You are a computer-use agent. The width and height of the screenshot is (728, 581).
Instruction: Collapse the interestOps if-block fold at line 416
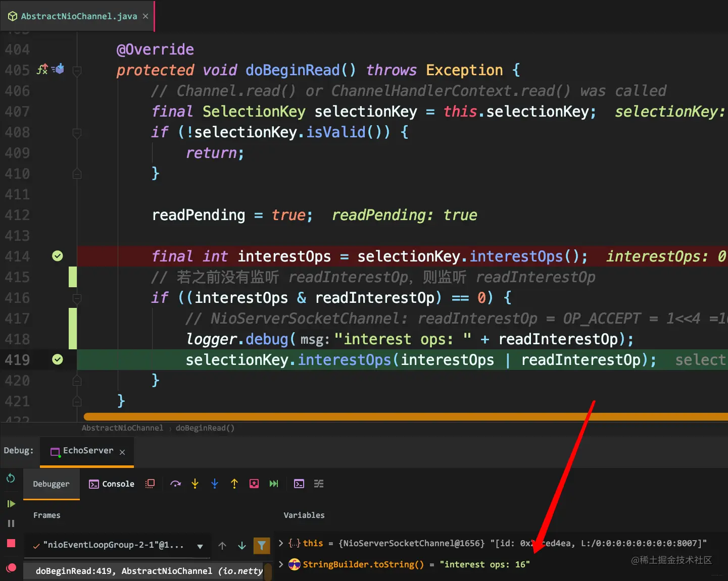pos(77,298)
